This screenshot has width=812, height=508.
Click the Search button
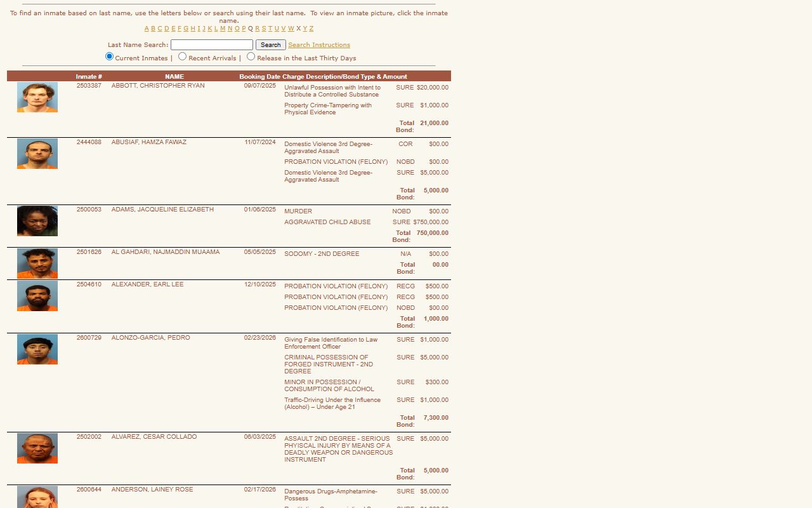270,45
